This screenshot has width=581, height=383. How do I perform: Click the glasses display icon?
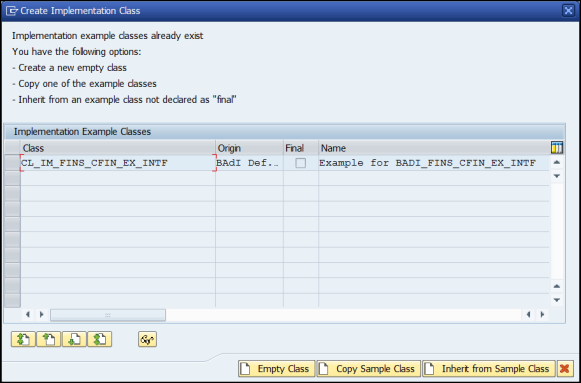pyautogui.click(x=147, y=339)
